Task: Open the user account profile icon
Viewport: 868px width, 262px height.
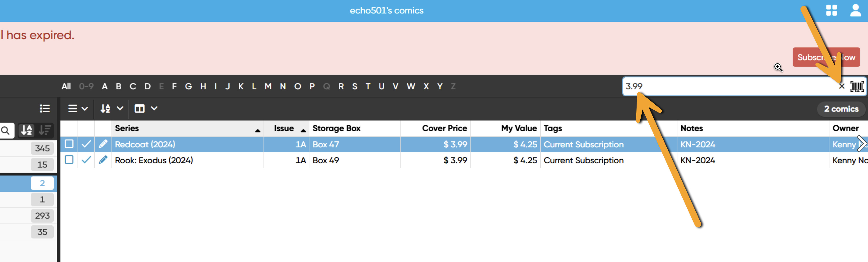Action: pyautogui.click(x=855, y=10)
